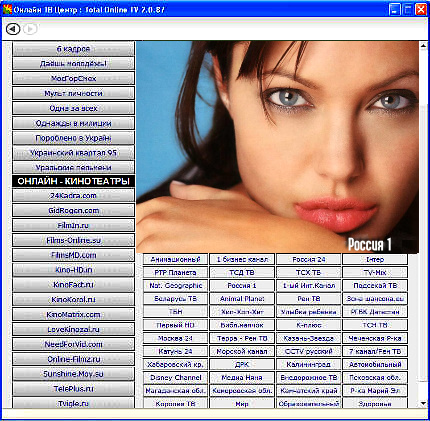This screenshot has width=430, height=421.
Task: Select Disney Channel from the grid
Action: [175, 378]
